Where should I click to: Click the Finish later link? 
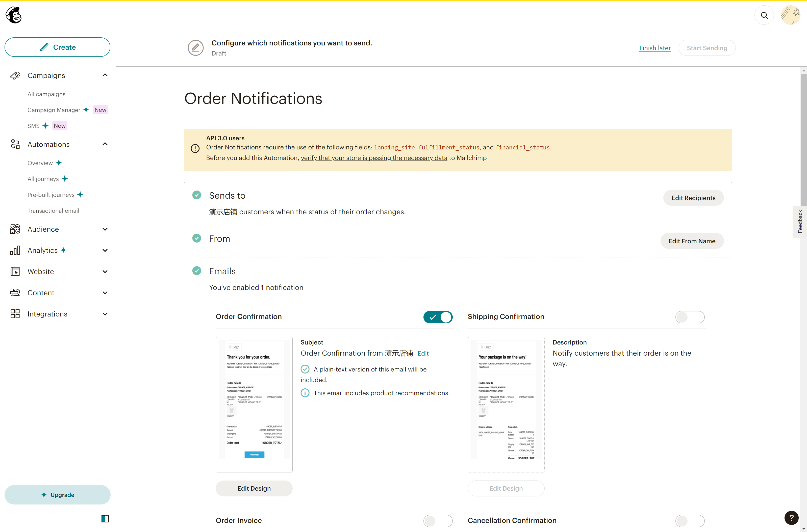(x=655, y=48)
